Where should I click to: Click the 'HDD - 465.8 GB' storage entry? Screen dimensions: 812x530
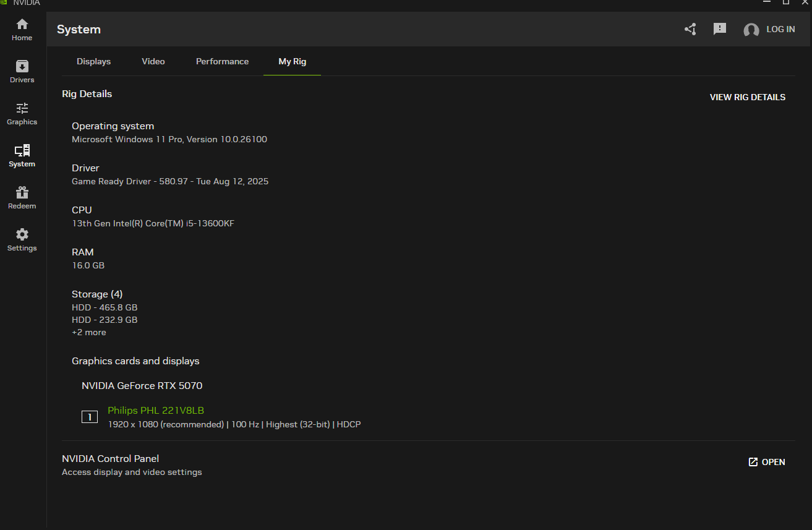point(105,307)
